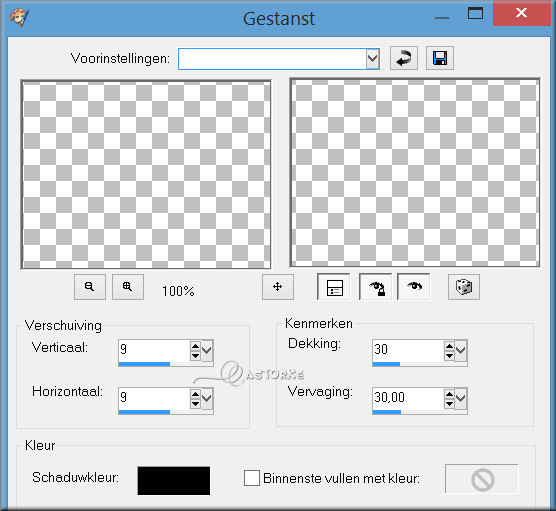Click the disabled fill color box
The width and height of the screenshot is (556, 511).
pos(482,479)
